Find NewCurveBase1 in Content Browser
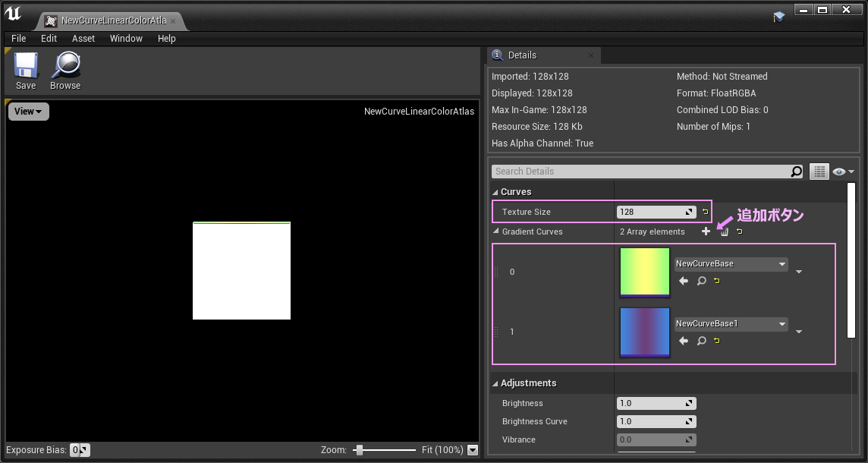The image size is (868, 463). pyautogui.click(x=701, y=341)
